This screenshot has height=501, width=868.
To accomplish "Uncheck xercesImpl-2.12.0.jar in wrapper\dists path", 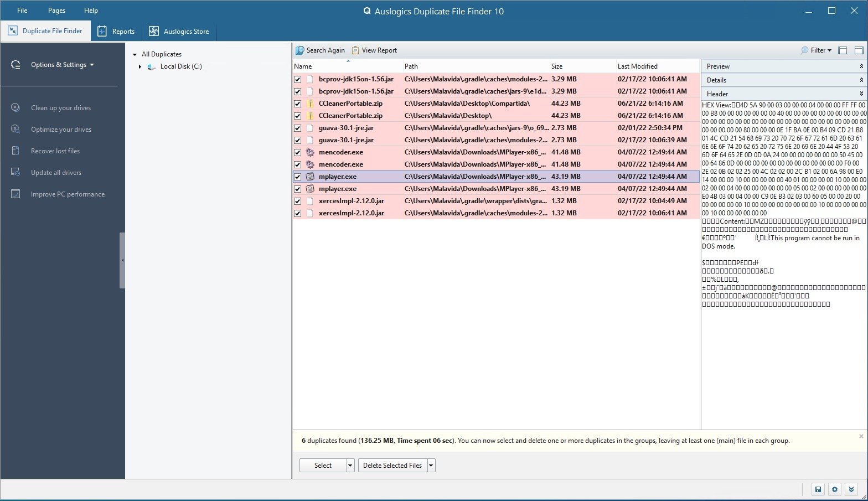I will 298,201.
